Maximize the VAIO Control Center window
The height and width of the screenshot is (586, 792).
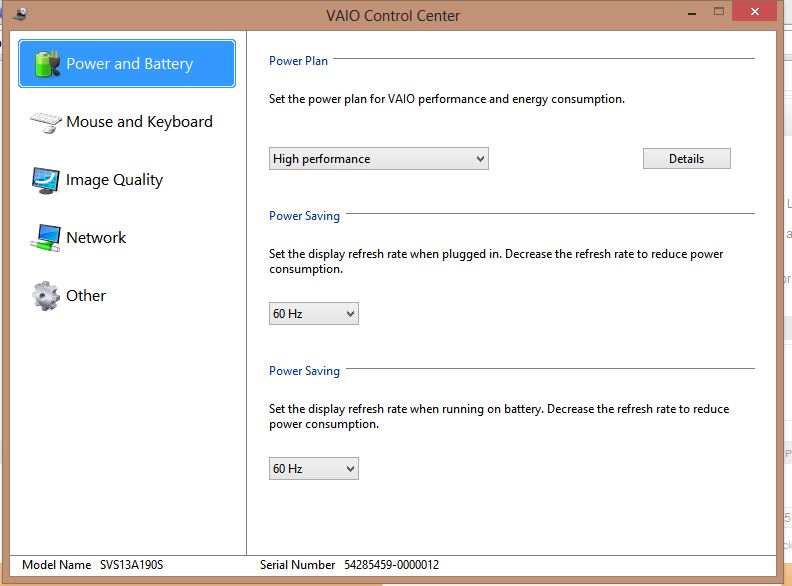click(719, 12)
